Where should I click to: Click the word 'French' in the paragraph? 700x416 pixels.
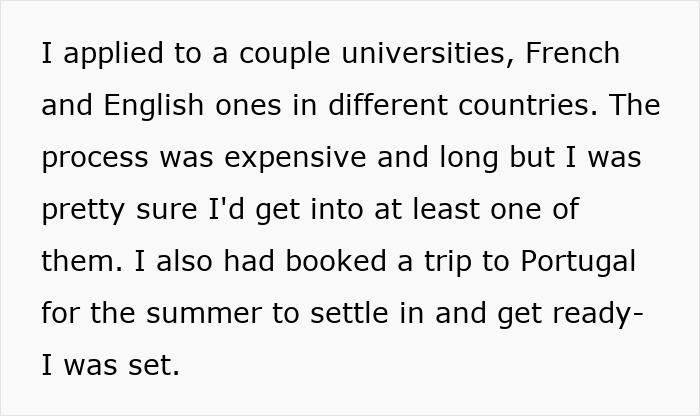573,53
